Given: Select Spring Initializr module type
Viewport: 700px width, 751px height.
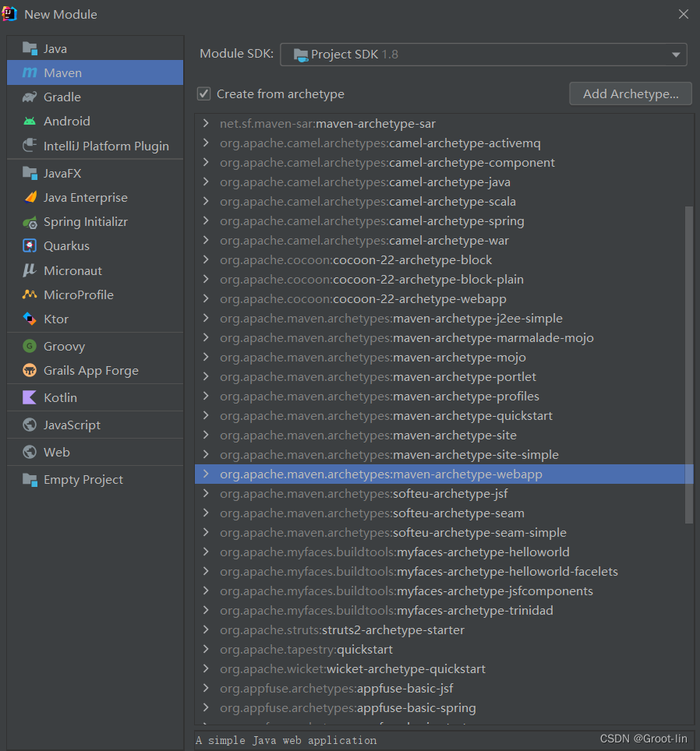Looking at the screenshot, I should 95,222.
